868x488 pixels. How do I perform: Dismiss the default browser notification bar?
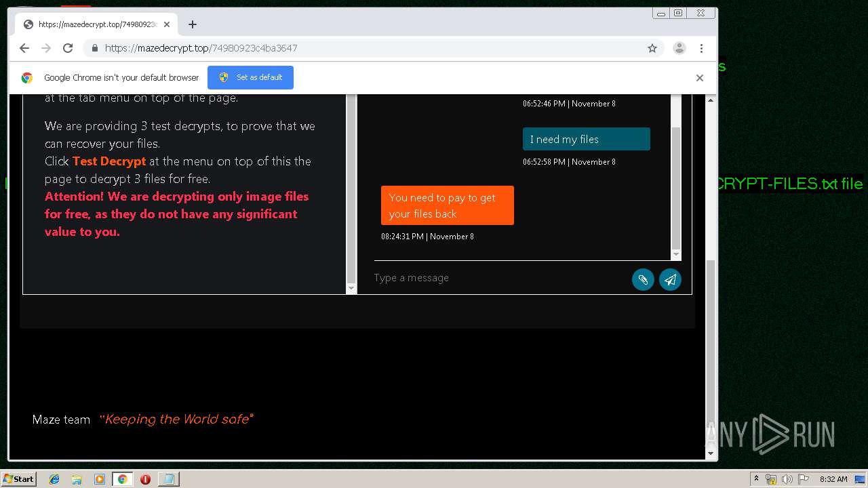(x=700, y=78)
